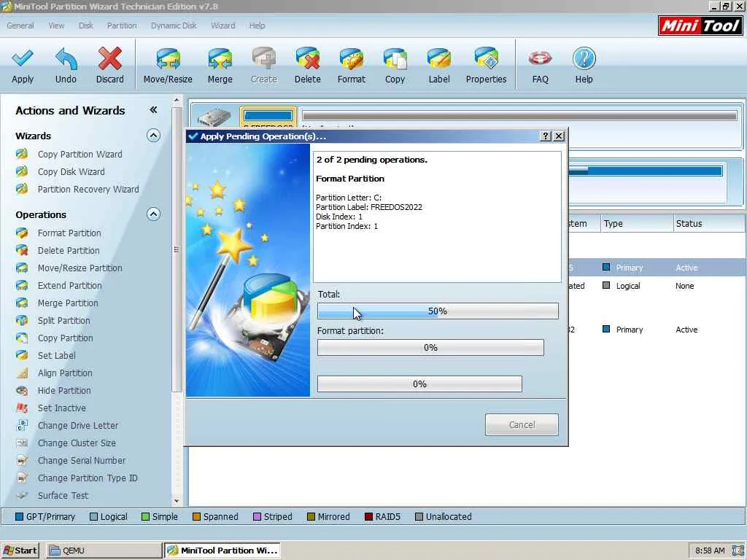Open the Dynamic Disk menu

pos(174,26)
